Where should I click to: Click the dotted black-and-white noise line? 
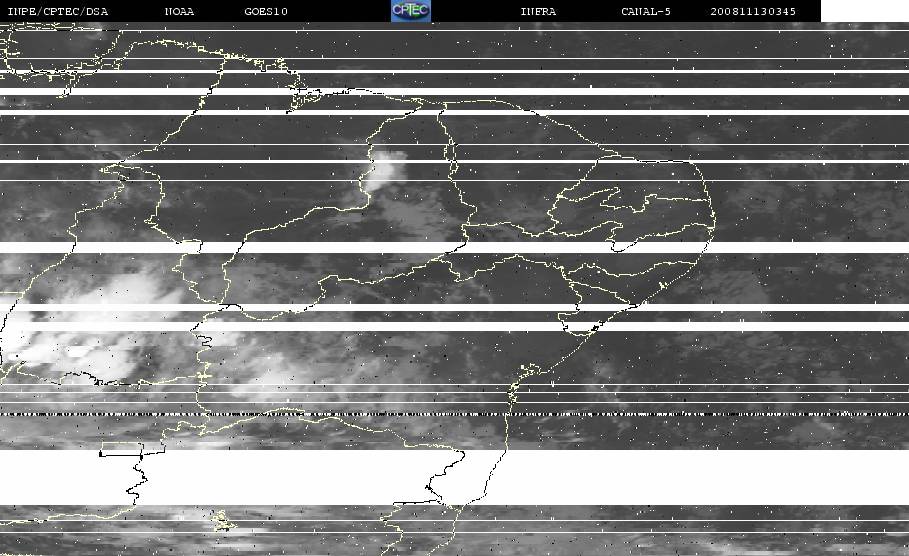coord(454,414)
